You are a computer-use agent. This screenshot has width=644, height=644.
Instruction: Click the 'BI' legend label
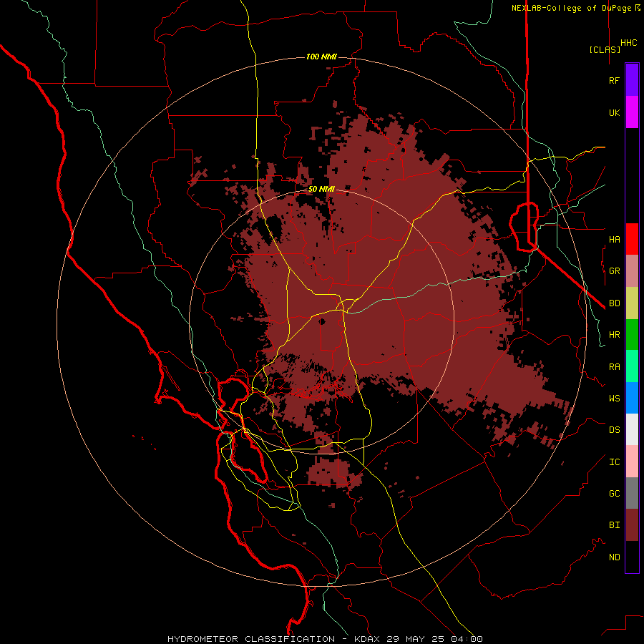point(614,525)
